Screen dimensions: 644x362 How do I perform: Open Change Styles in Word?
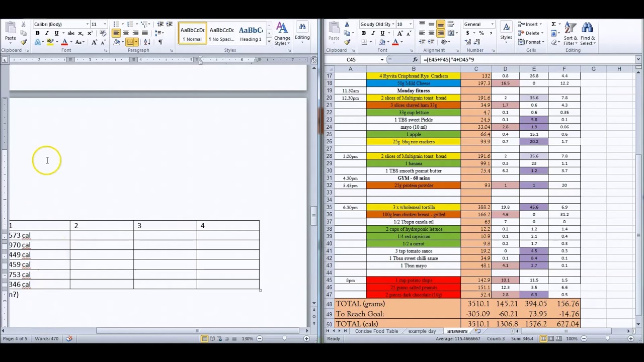282,34
